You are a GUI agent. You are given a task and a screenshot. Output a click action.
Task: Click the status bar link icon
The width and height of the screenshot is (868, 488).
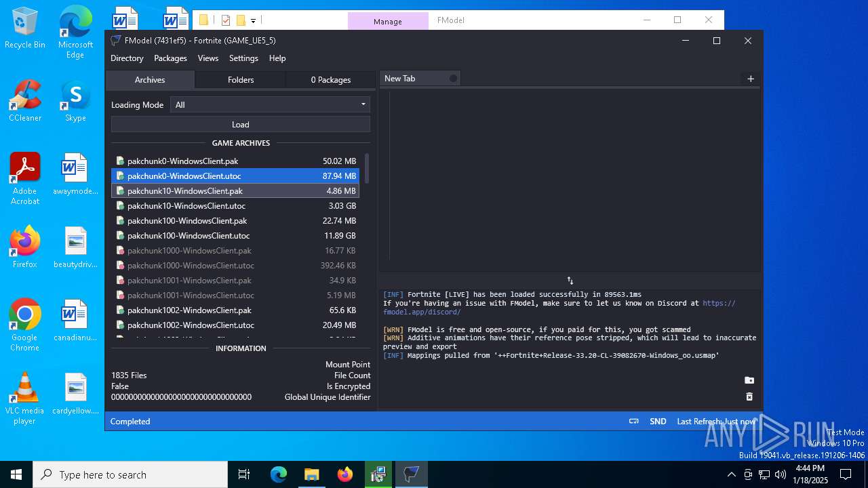click(x=634, y=422)
